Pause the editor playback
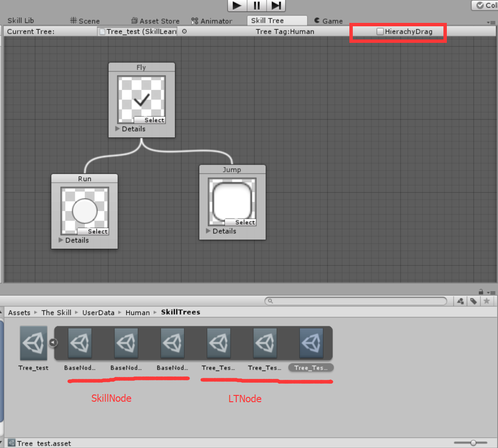This screenshot has width=498, height=448. point(257,5)
